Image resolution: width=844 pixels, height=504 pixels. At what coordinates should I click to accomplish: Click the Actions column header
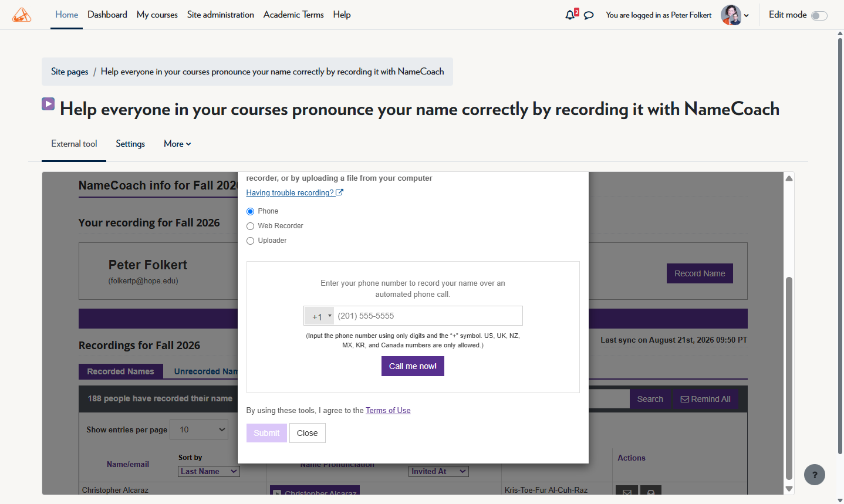point(632,458)
